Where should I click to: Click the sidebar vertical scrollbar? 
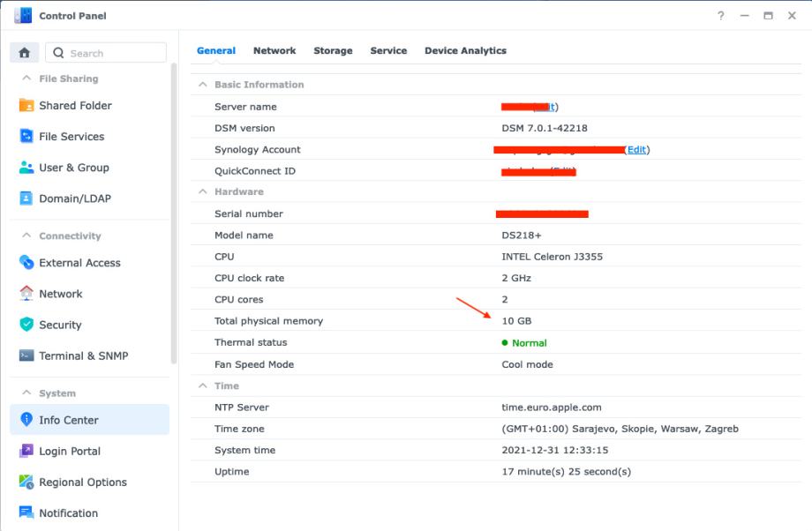[x=174, y=213]
